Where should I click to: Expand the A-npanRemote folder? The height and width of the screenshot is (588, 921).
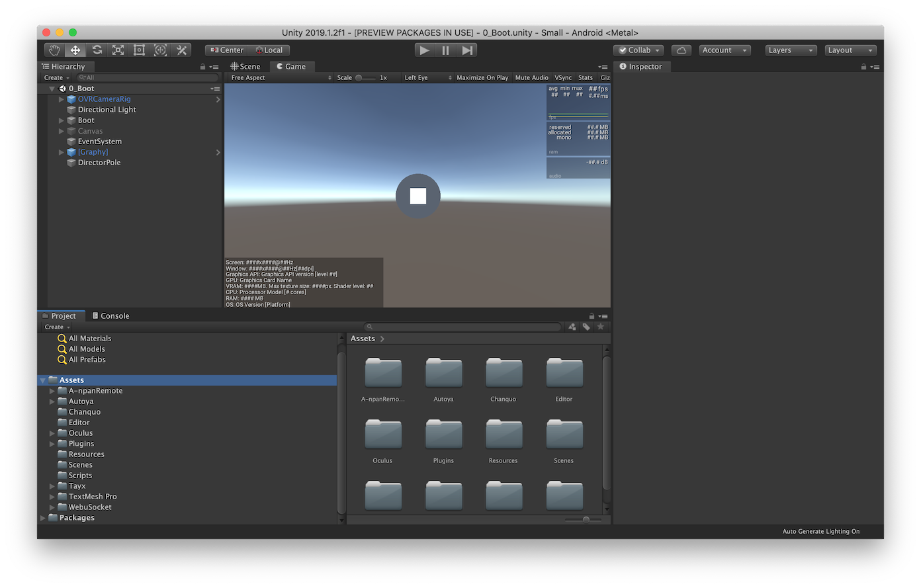(x=52, y=391)
